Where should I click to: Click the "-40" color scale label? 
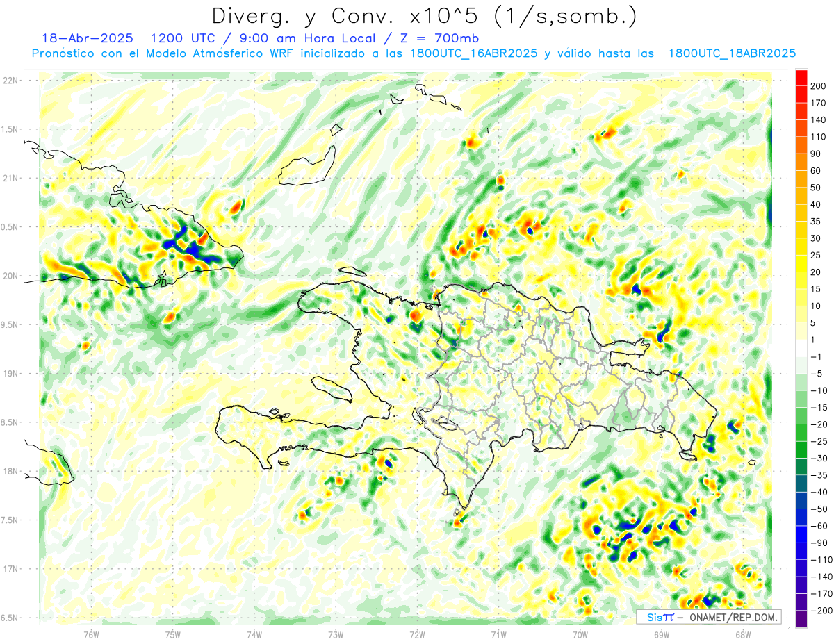pos(819,493)
